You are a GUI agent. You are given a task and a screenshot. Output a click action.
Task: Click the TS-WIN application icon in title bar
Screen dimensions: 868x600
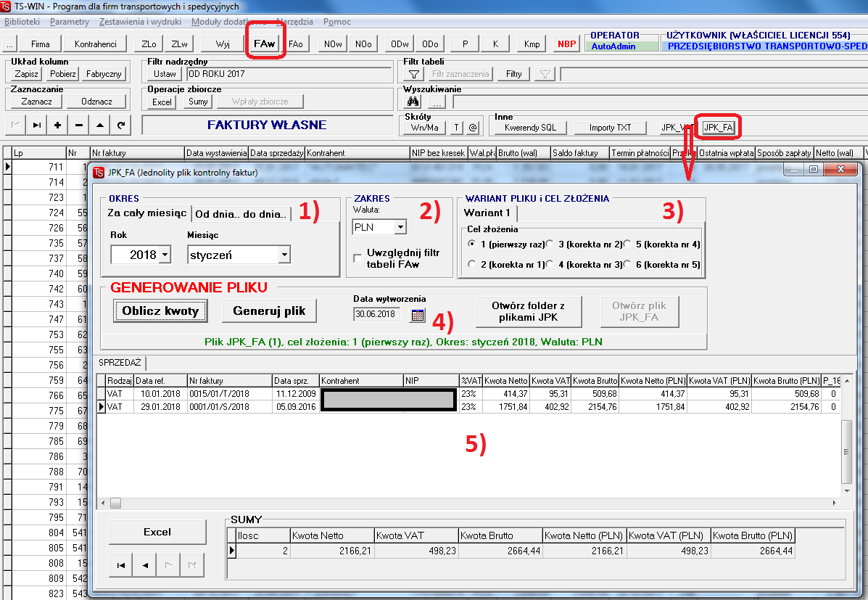tap(6, 6)
